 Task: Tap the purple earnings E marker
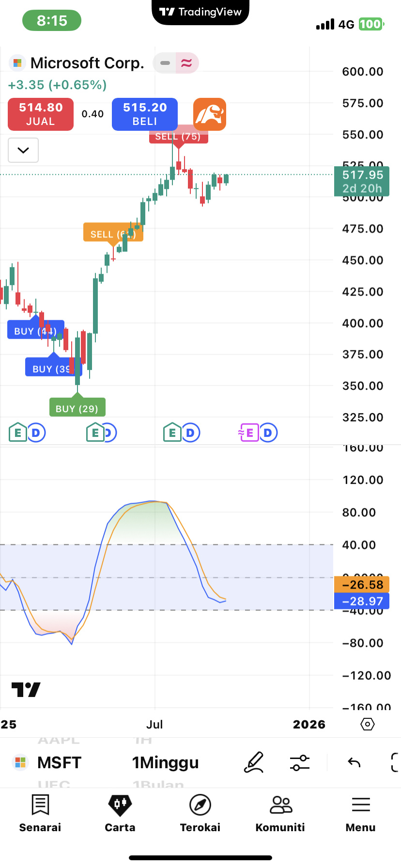pyautogui.click(x=249, y=433)
